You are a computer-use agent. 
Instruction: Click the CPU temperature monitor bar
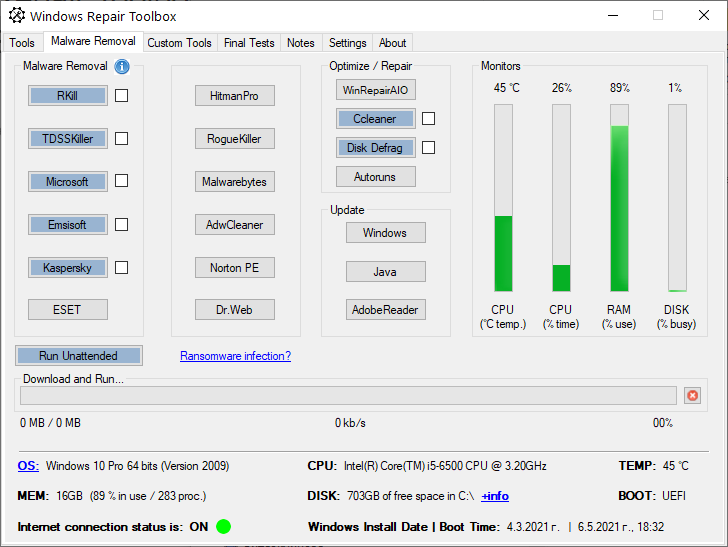click(x=503, y=198)
